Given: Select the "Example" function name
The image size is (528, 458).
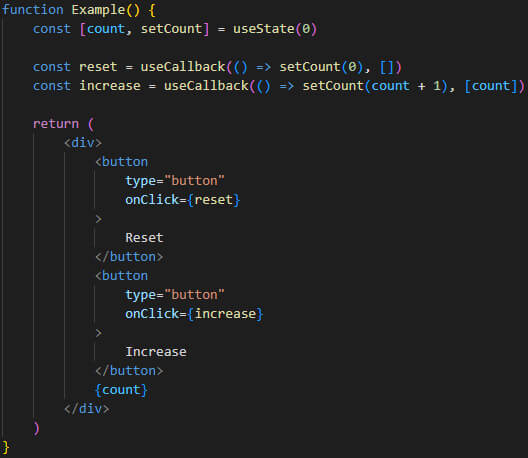Looking at the screenshot, I should point(98,10).
